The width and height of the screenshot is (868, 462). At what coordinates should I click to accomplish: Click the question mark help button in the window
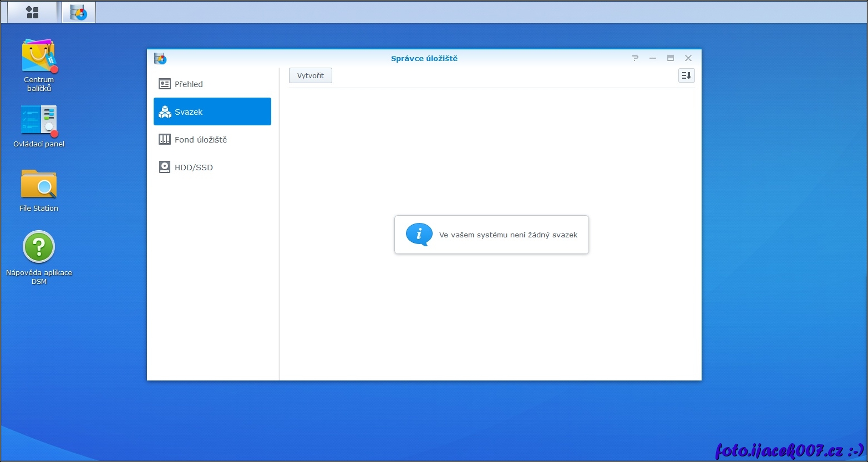coord(635,58)
